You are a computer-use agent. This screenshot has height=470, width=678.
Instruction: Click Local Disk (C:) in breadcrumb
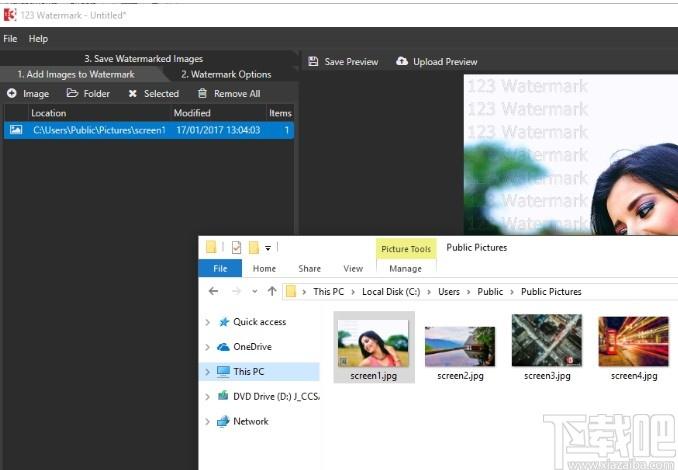pos(391,292)
